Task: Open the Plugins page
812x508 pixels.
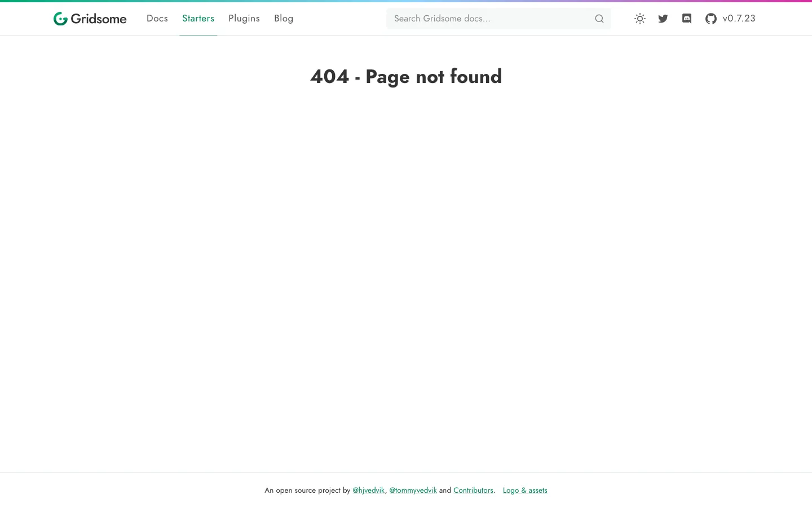Action: pyautogui.click(x=244, y=19)
